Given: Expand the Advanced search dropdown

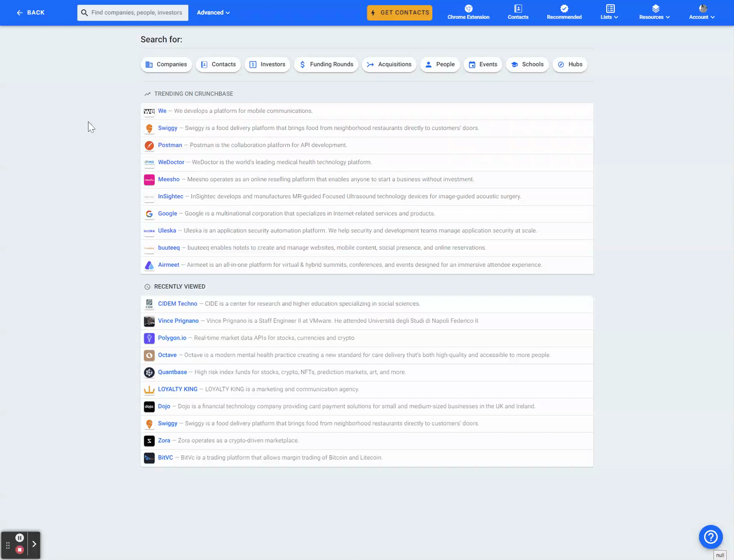Looking at the screenshot, I should pyautogui.click(x=213, y=12).
